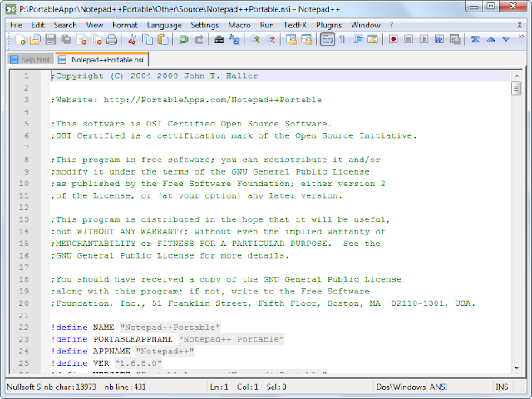Open the Search menu
Image resolution: width=532 pixels, height=399 pixels.
[65, 25]
